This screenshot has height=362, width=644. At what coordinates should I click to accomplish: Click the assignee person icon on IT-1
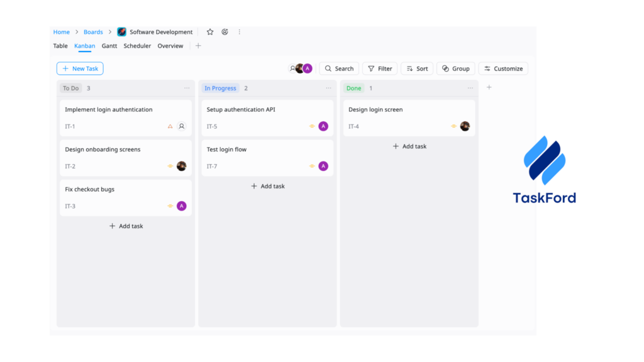182,126
